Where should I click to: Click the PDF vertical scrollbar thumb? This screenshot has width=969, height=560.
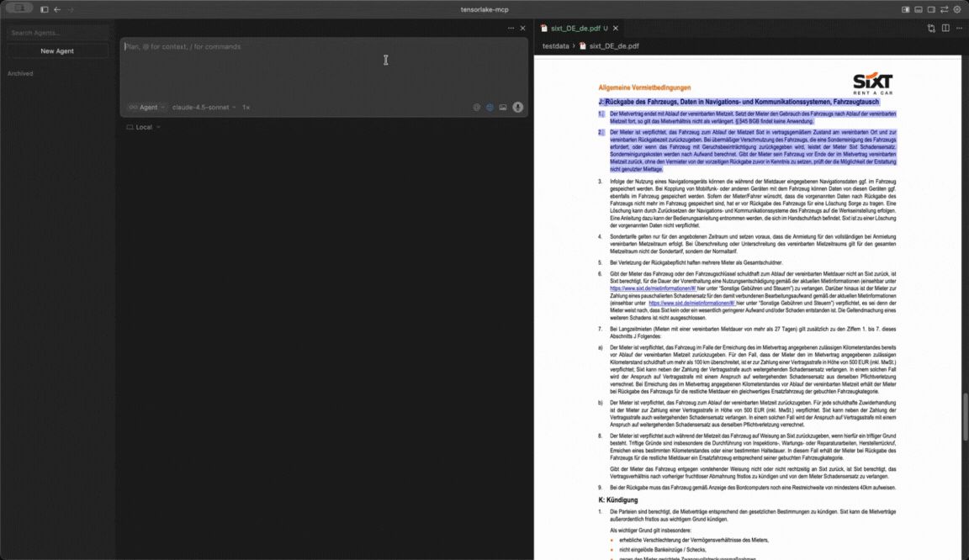[965, 416]
